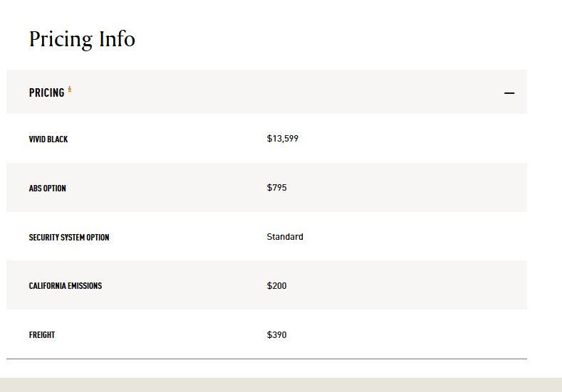
Task: Select the ABS Option label
Action: [47, 189]
